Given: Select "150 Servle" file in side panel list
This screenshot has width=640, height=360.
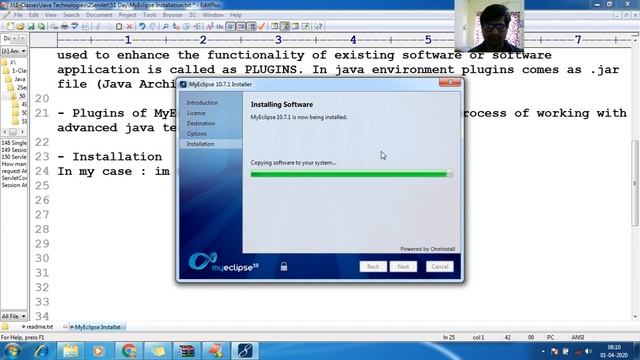Looking at the screenshot, I should (14, 157).
